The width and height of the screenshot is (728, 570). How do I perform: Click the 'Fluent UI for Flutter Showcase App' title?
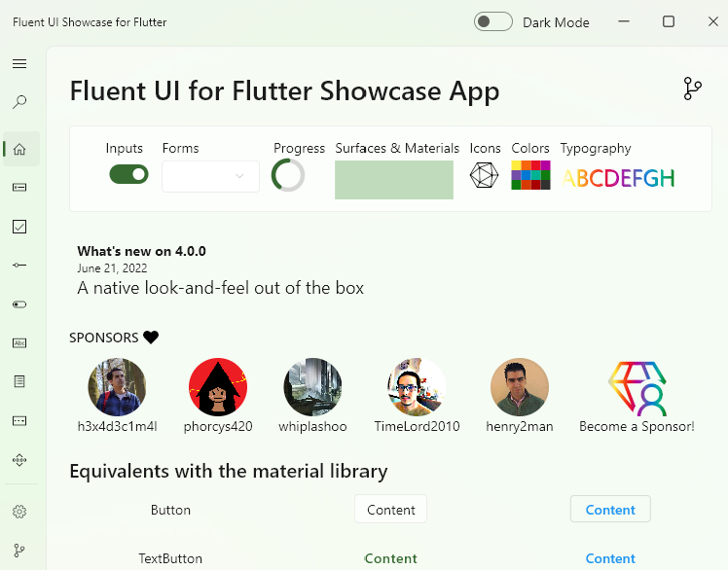point(284,90)
